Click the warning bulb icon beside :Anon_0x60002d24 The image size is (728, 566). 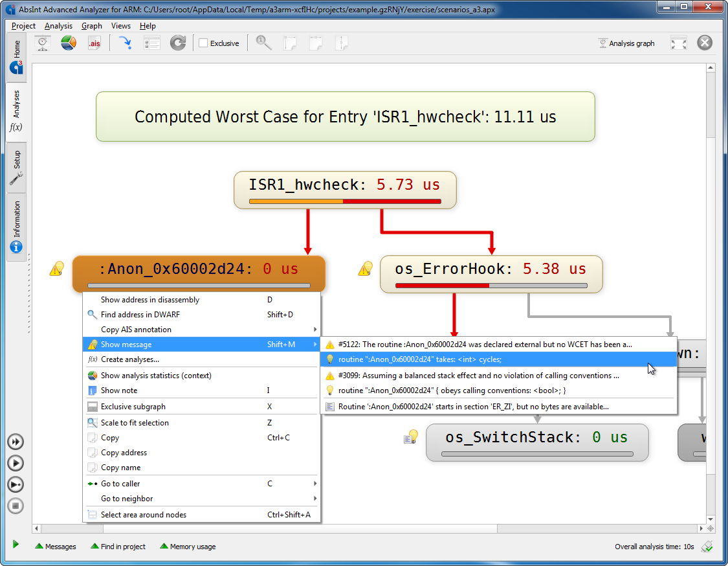(x=57, y=268)
